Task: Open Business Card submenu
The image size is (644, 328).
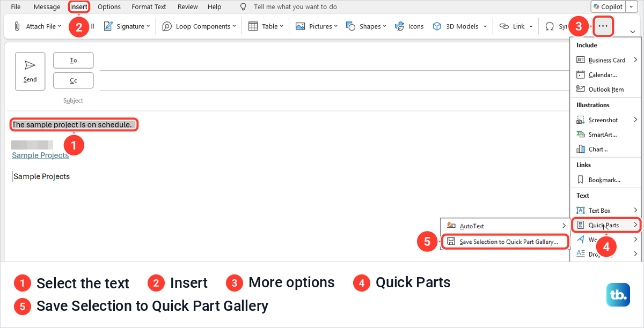Action: coord(606,60)
